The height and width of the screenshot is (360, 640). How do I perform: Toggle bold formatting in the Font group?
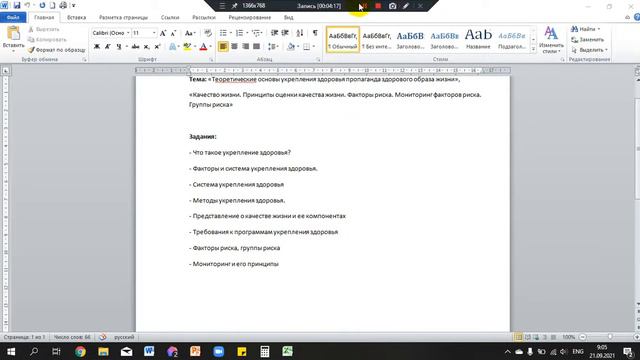[97, 47]
